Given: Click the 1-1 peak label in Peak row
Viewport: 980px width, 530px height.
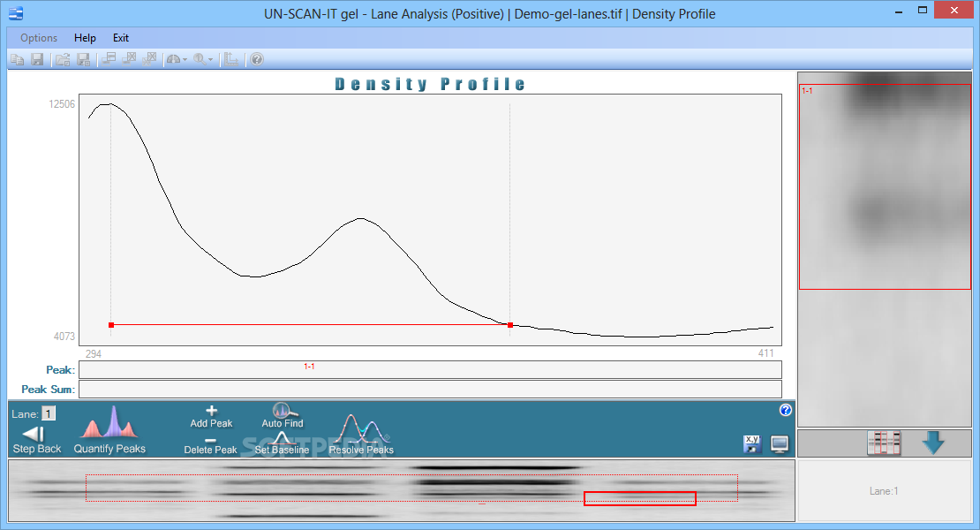Looking at the screenshot, I should (309, 367).
